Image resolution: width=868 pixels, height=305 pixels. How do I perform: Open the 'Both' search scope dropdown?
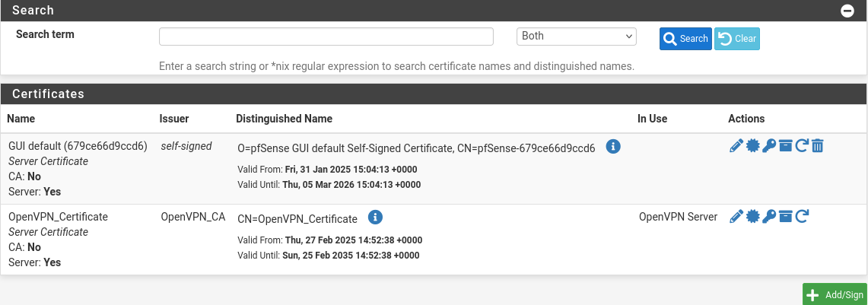[x=576, y=37]
